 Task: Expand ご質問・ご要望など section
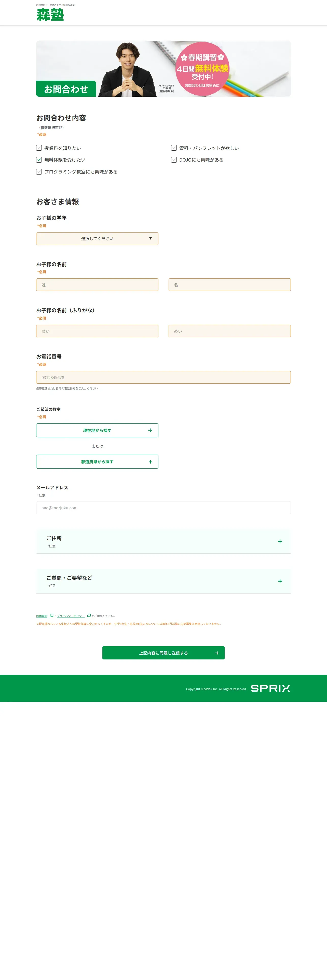click(163, 581)
